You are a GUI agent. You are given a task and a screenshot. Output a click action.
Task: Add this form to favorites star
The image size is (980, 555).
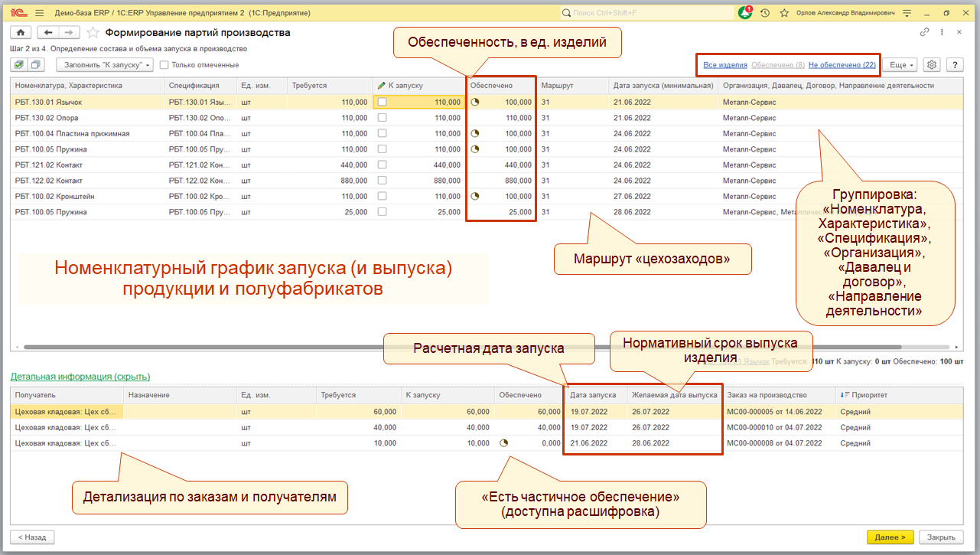pyautogui.click(x=93, y=32)
